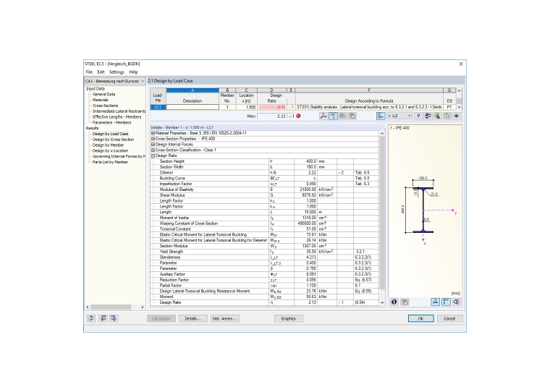The height and width of the screenshot is (392, 550).
Task: Open the File menu
Action: click(89, 72)
